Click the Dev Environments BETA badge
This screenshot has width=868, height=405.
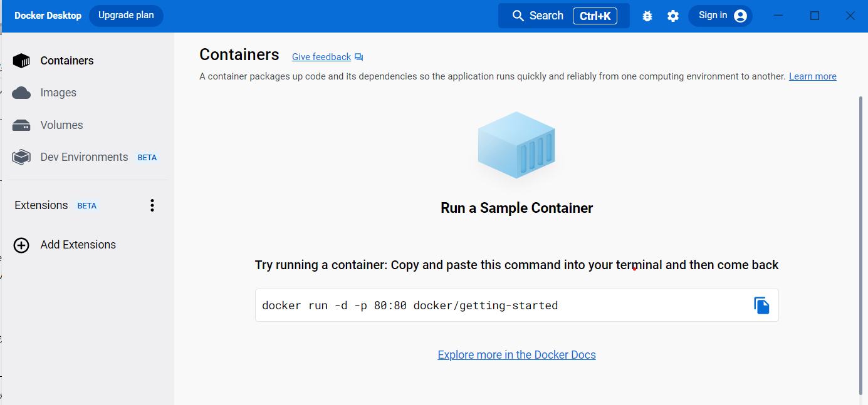click(147, 158)
